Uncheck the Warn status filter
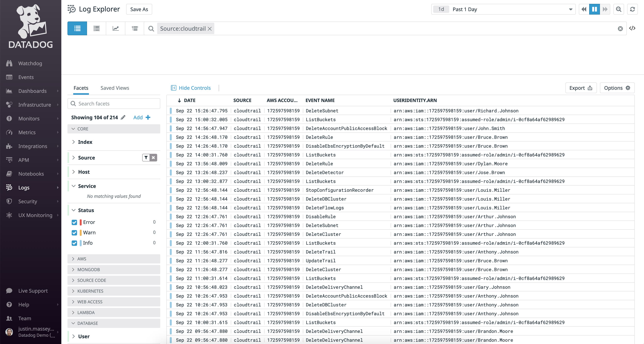This screenshot has height=344, width=644. pos(74,232)
